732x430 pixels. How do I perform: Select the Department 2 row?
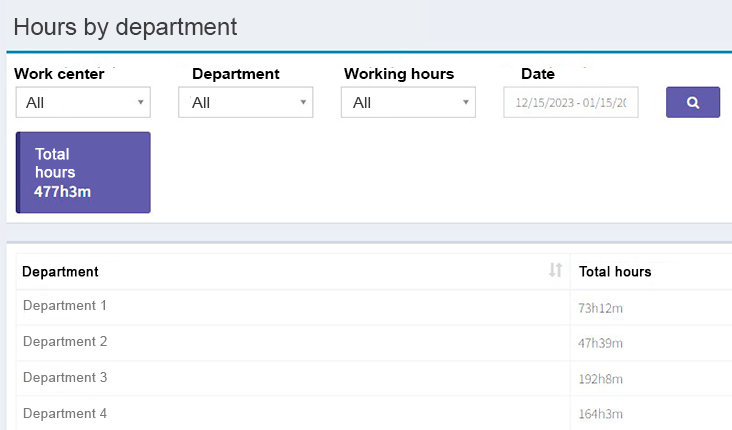coord(65,342)
